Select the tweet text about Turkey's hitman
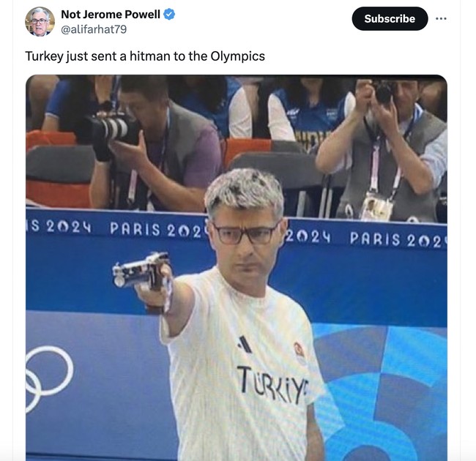The image size is (476, 461). [x=145, y=56]
